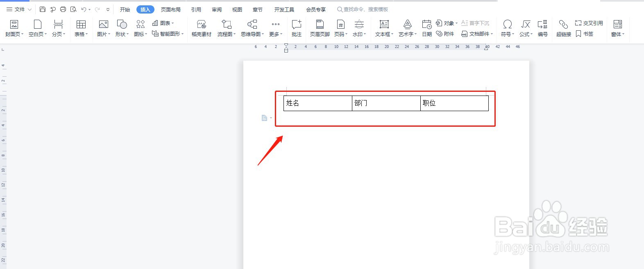Viewport: 644px width, 269px height.
Task: Open the File (文件) menu
Action: pos(19,9)
